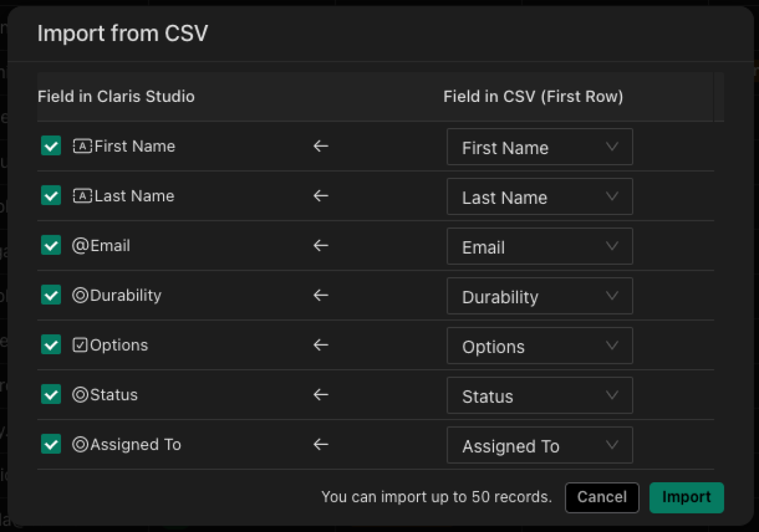Viewport: 759px width, 532px height.
Task: Uncheck the Assigned To field checkbox
Action: click(51, 444)
